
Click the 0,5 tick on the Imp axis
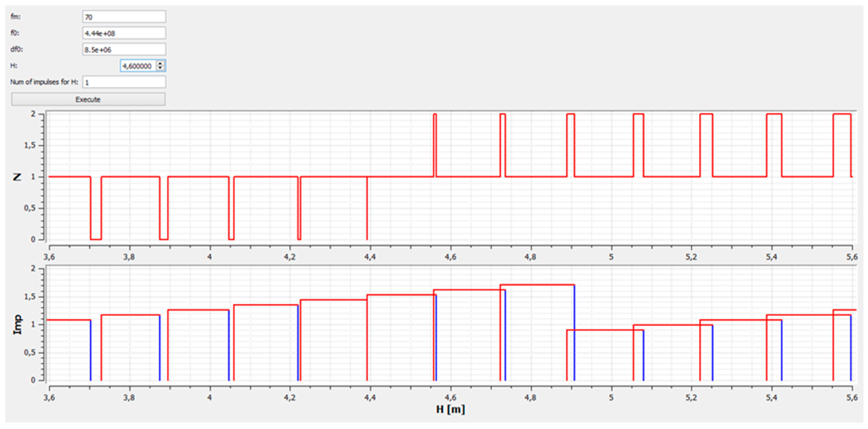pyautogui.click(x=30, y=353)
